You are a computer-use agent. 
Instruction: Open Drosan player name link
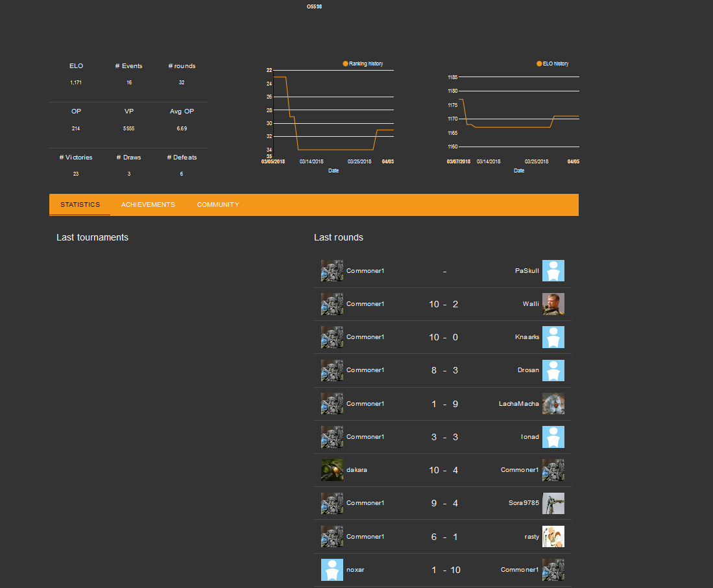[x=528, y=370]
